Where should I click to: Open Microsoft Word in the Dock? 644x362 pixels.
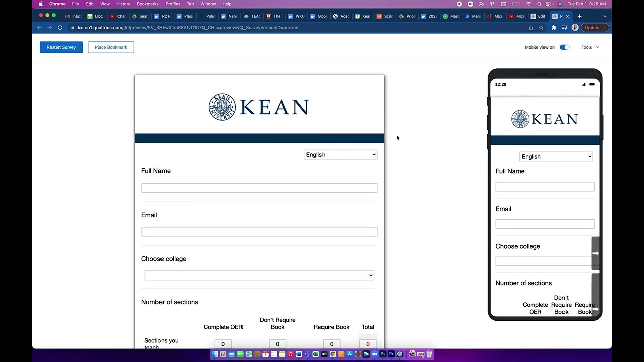pyautogui.click(x=299, y=354)
